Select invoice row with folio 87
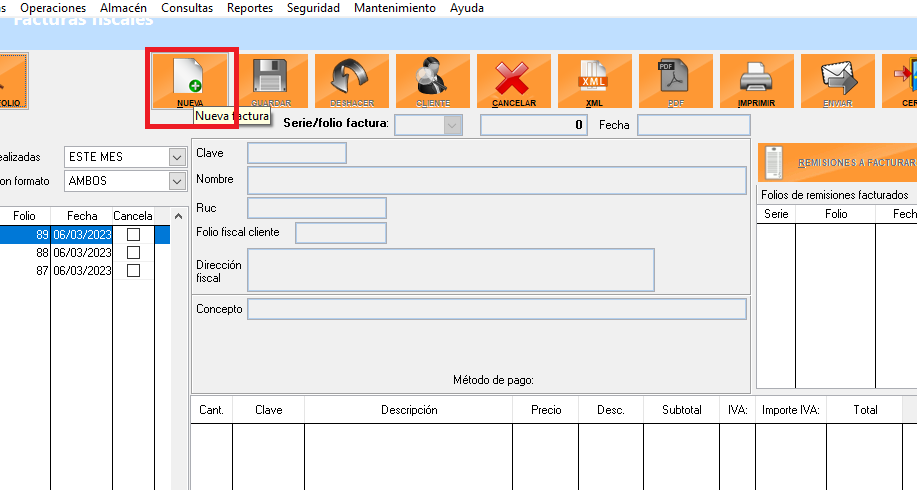 [85, 271]
